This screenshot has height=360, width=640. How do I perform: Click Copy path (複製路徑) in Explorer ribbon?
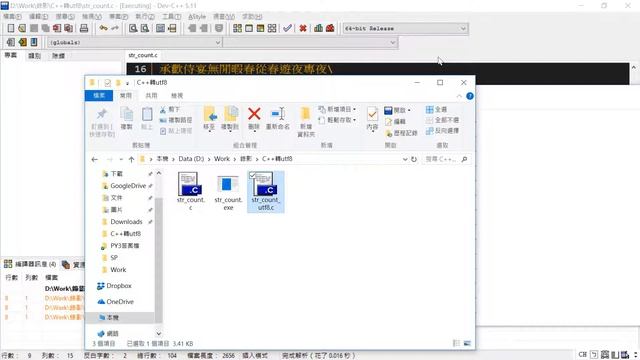(x=176, y=120)
